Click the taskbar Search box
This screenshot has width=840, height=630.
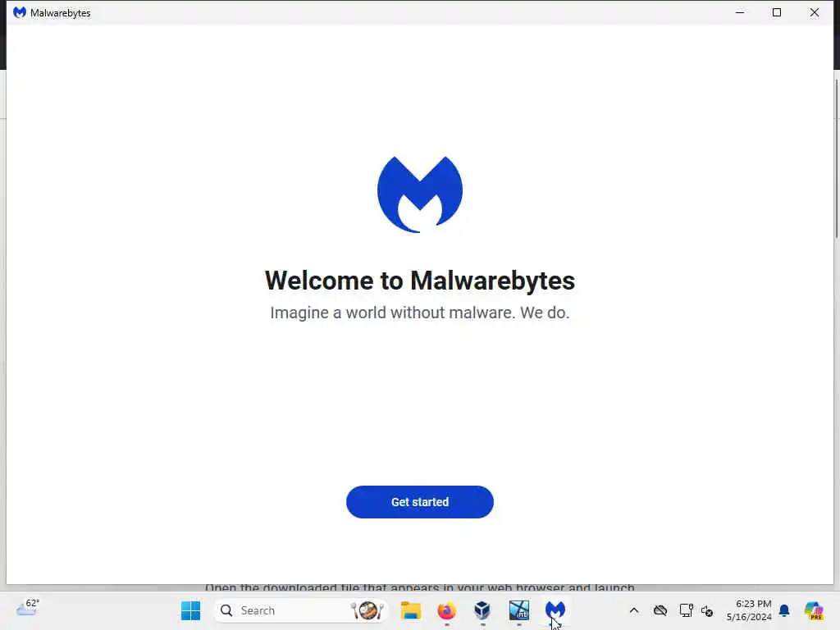300,610
